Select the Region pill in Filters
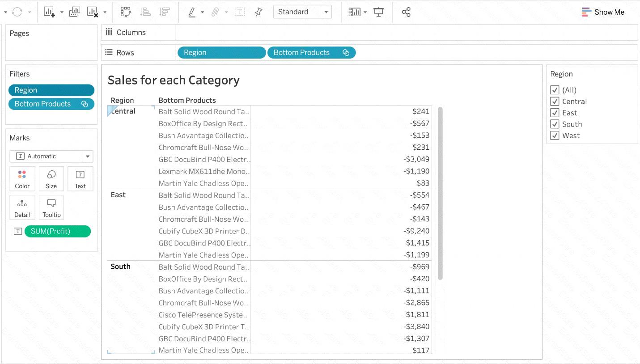The width and height of the screenshot is (640, 364). tap(51, 90)
